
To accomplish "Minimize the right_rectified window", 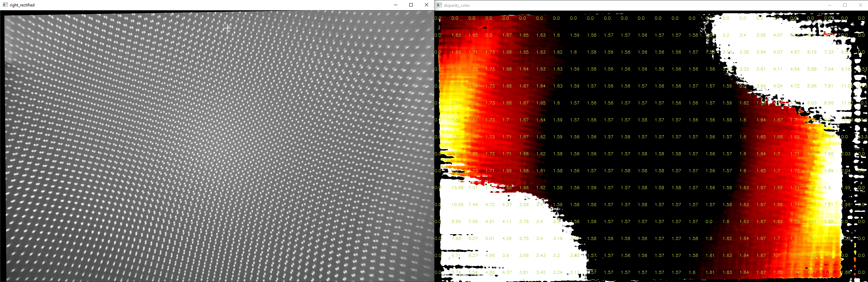I will coord(396,5).
